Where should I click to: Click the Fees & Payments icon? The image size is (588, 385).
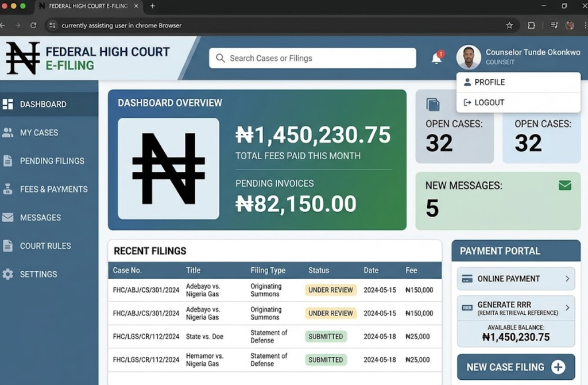coord(7,188)
